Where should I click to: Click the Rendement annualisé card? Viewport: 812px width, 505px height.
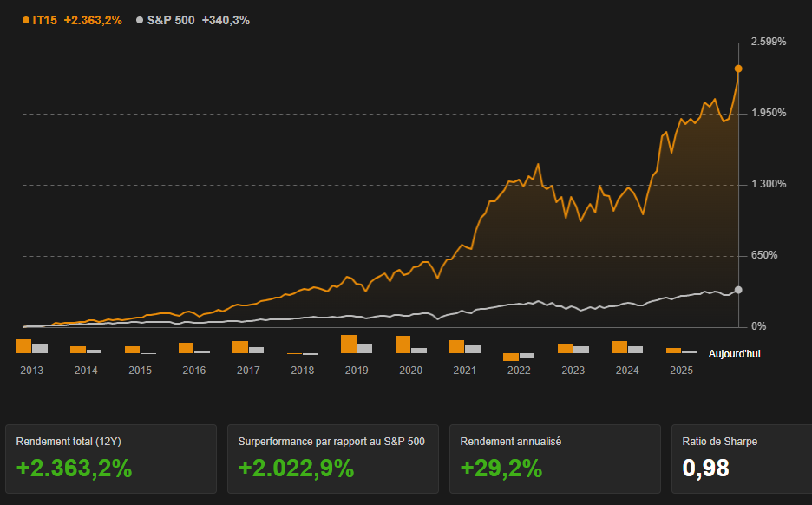(554, 458)
